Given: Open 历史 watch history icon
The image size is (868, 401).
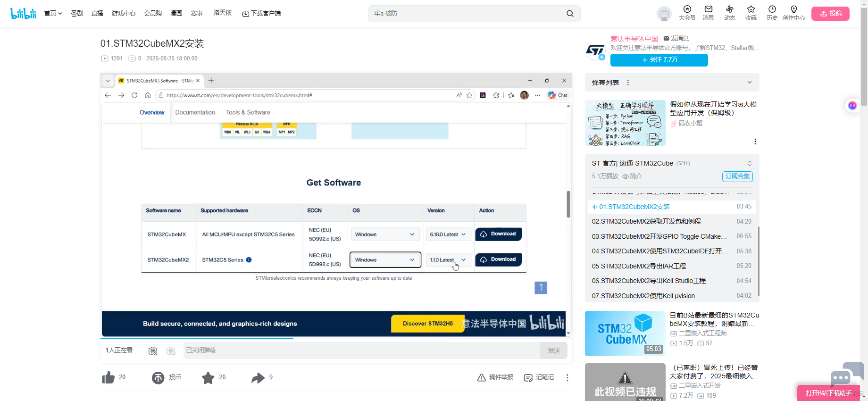Looking at the screenshot, I should click(x=772, y=13).
